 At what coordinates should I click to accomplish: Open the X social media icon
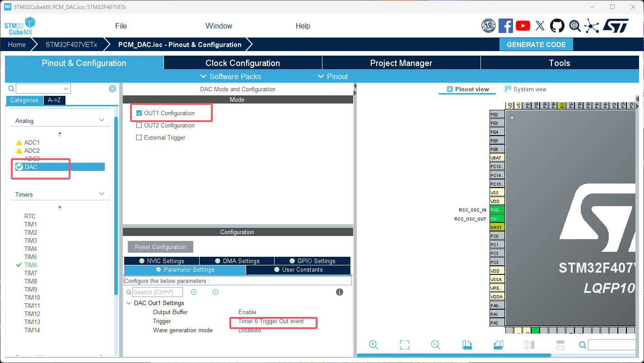tap(540, 26)
